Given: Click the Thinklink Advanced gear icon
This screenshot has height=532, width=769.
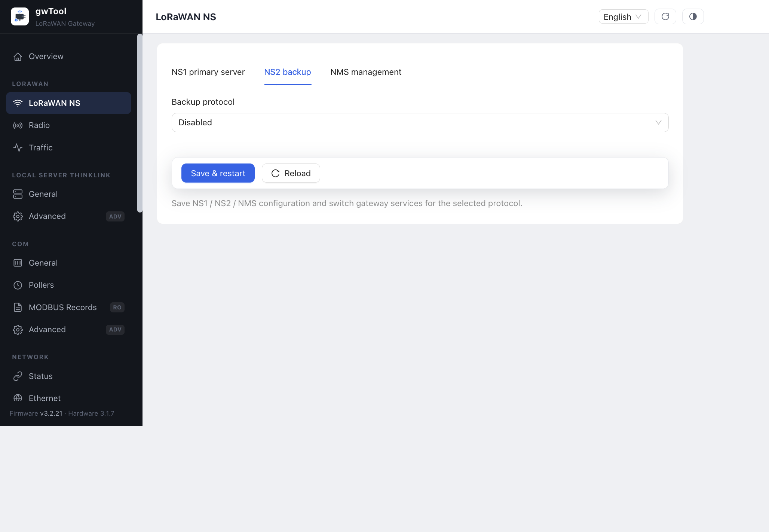Looking at the screenshot, I should pos(18,216).
